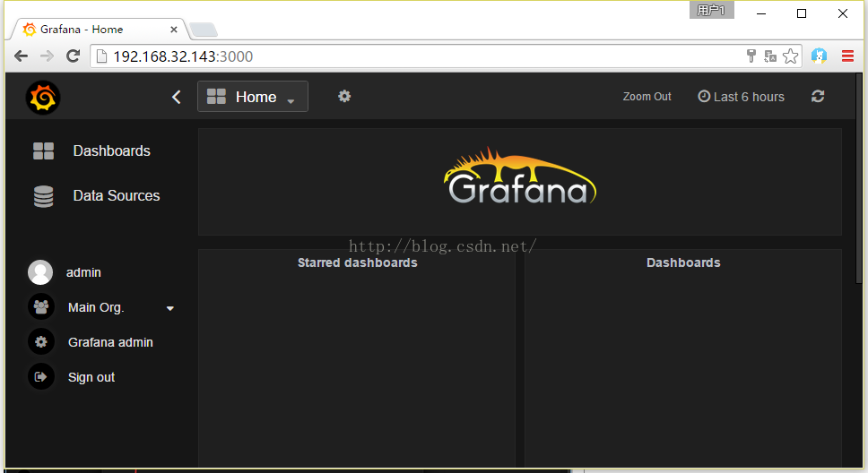Viewport: 868px width, 473px height.
Task: Open a new browser tab
Action: click(204, 30)
